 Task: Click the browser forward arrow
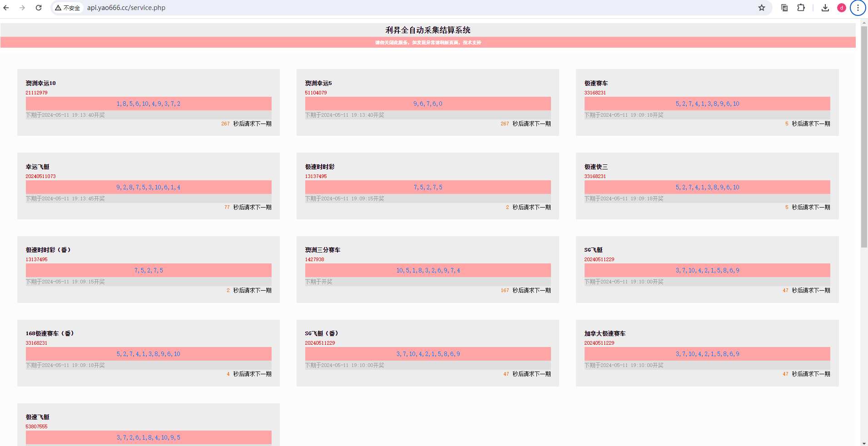coord(22,8)
